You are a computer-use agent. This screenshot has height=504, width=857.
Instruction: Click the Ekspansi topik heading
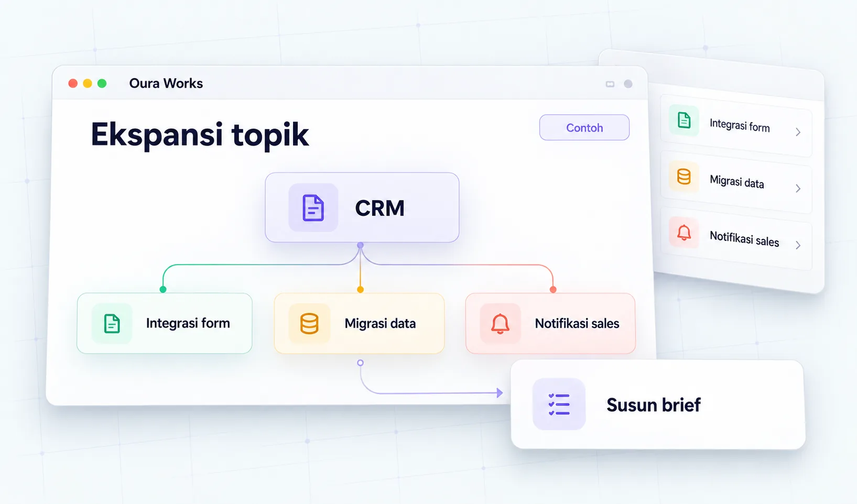coord(200,135)
